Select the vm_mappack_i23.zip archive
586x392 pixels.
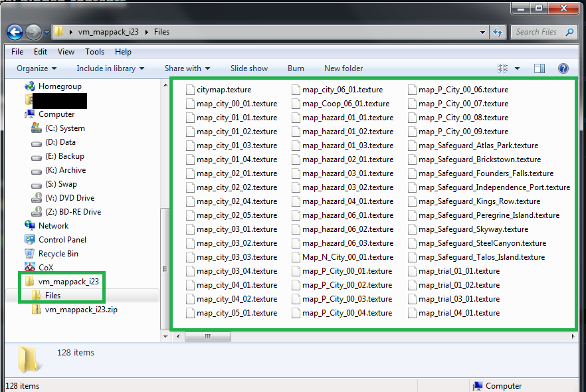[x=80, y=309]
